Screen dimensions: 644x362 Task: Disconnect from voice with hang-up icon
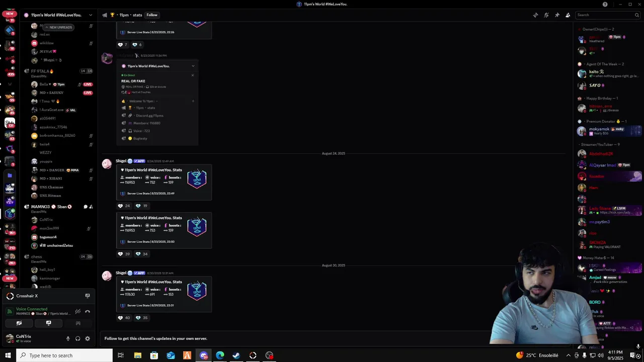pyautogui.click(x=88, y=311)
